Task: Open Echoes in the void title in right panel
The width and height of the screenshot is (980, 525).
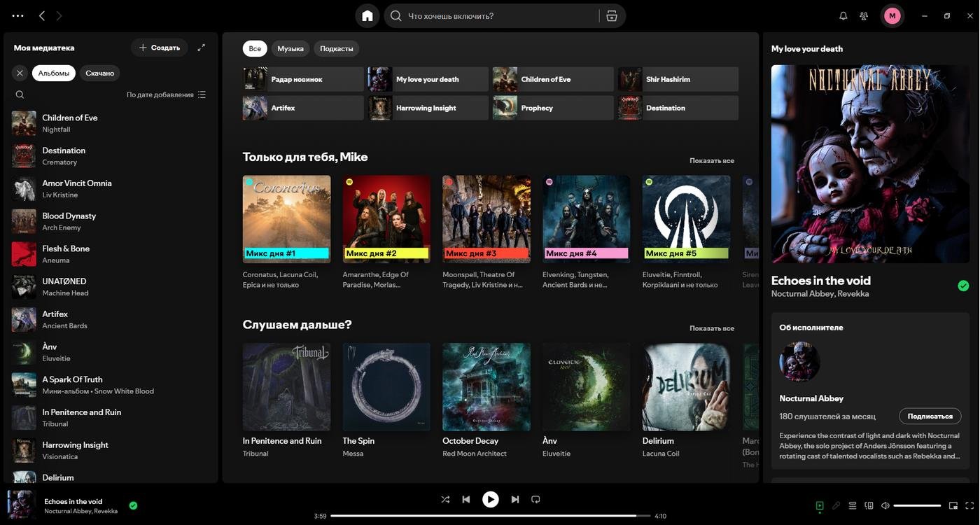Action: coord(821,280)
